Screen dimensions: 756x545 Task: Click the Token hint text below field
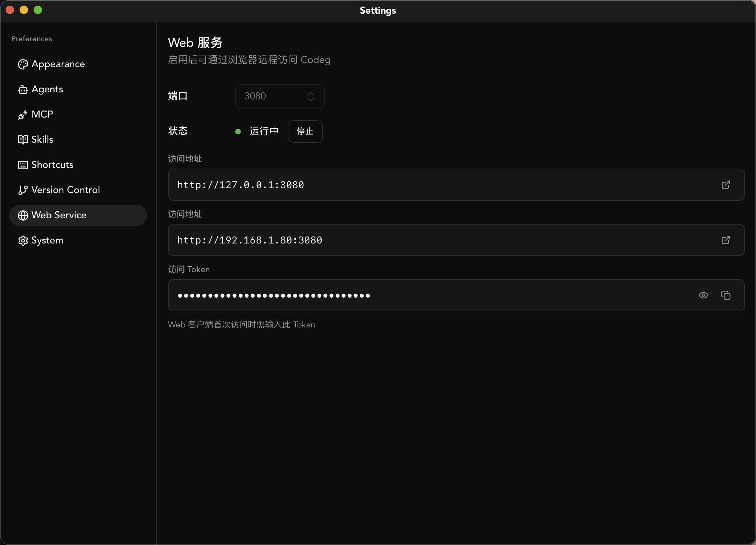pyautogui.click(x=241, y=325)
